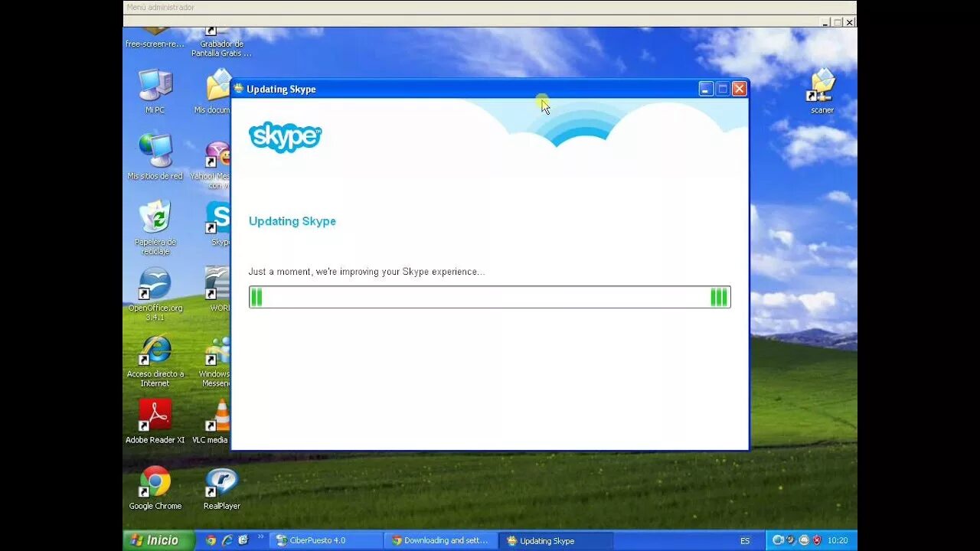
Task: Launch the Windows Messenger desktop shortcut
Action: [x=216, y=360]
